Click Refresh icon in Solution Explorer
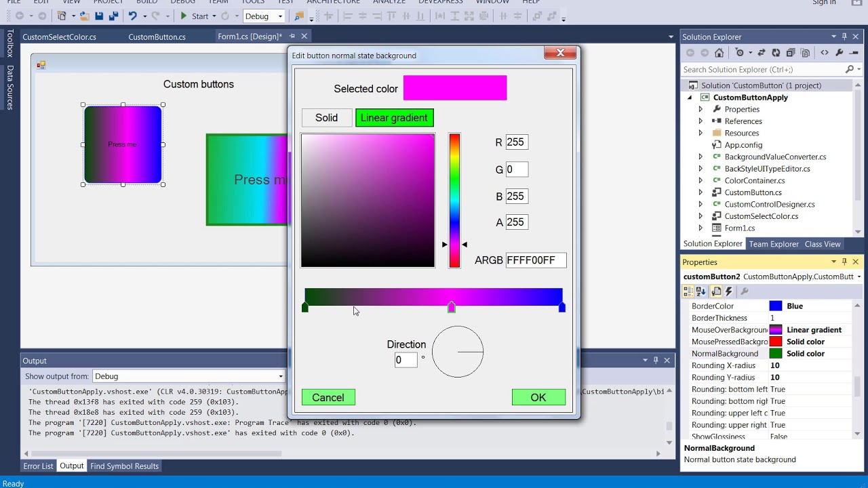The width and height of the screenshot is (868, 488). [x=776, y=53]
